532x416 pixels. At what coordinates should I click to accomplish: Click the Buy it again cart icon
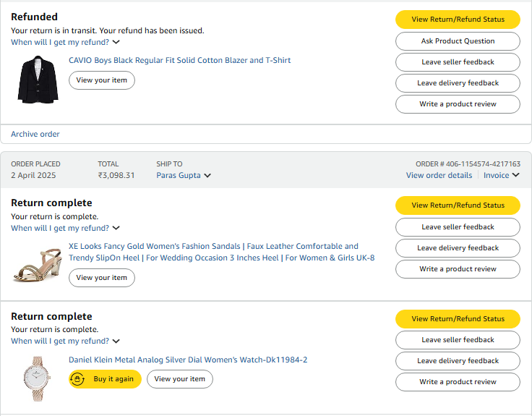coord(77,379)
